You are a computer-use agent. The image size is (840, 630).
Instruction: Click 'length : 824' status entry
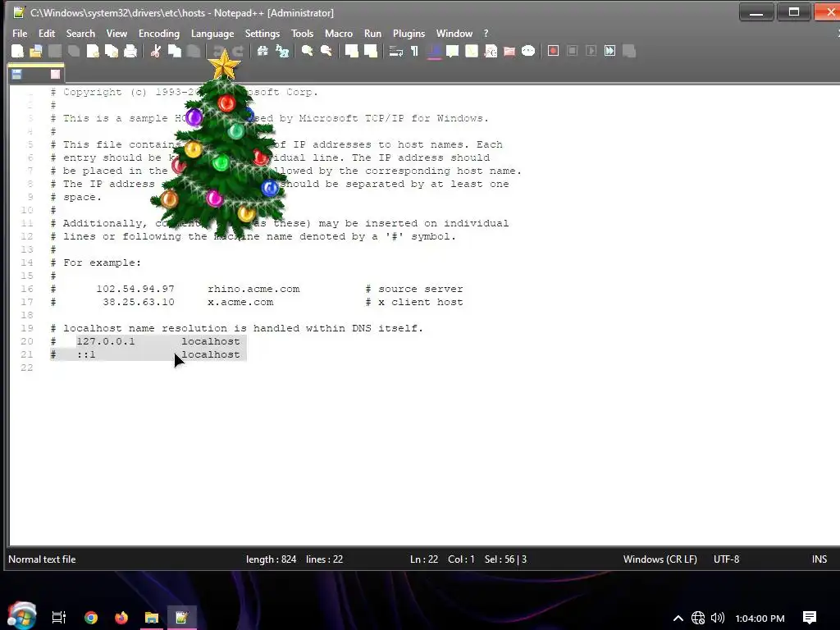pos(271,559)
